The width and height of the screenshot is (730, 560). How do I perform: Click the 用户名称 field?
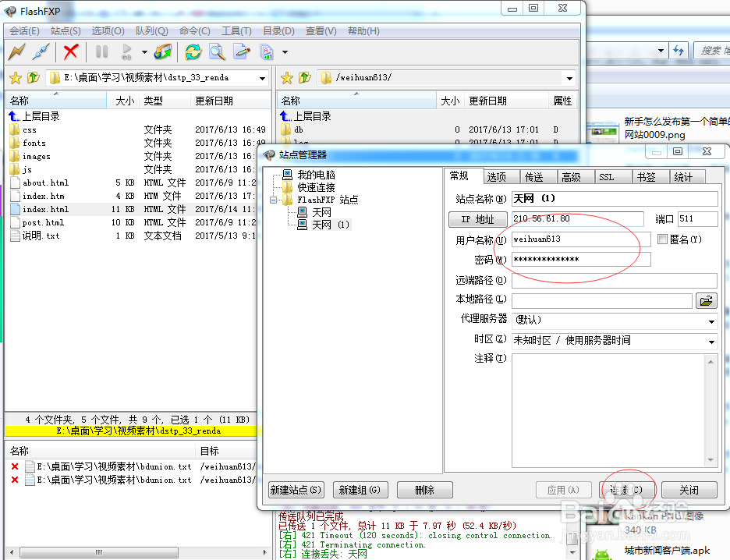coord(581,239)
